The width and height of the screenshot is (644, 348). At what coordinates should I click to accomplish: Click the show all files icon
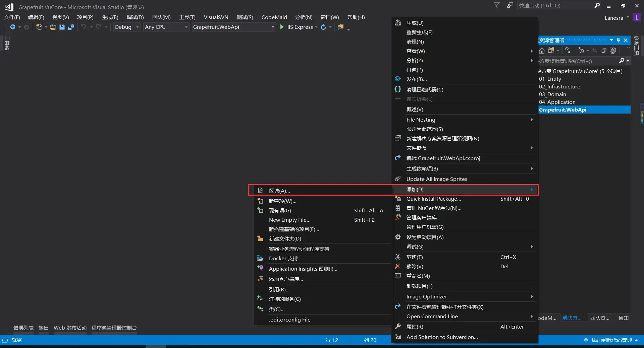(x=613, y=51)
